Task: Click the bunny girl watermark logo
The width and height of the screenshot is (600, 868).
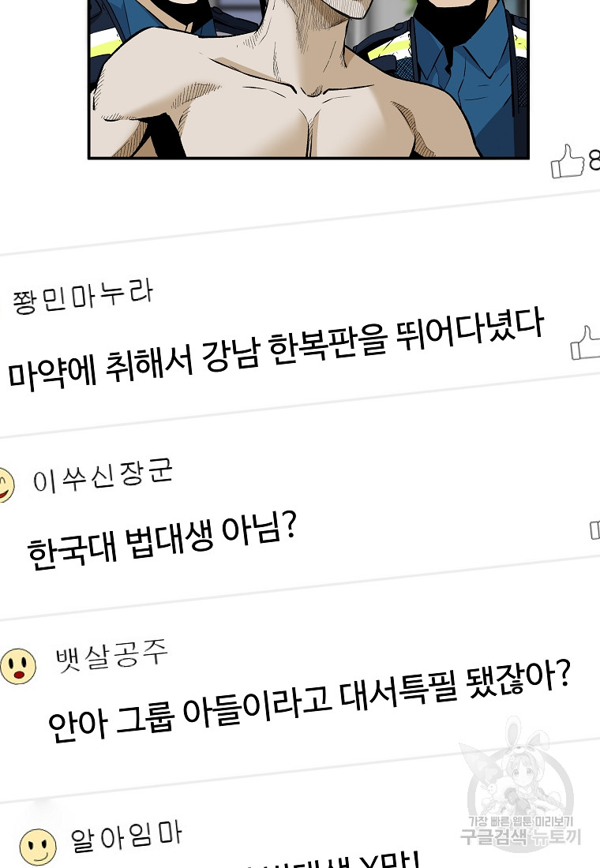Action: (x=516, y=767)
